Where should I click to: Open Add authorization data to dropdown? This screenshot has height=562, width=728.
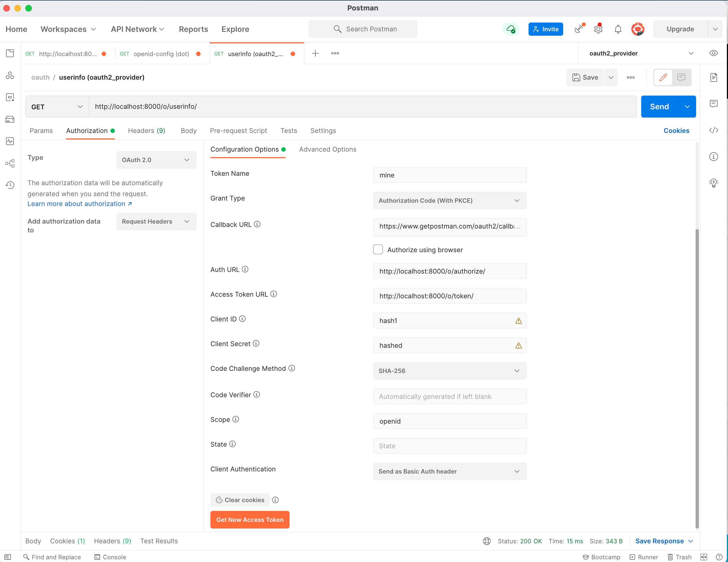click(x=156, y=221)
